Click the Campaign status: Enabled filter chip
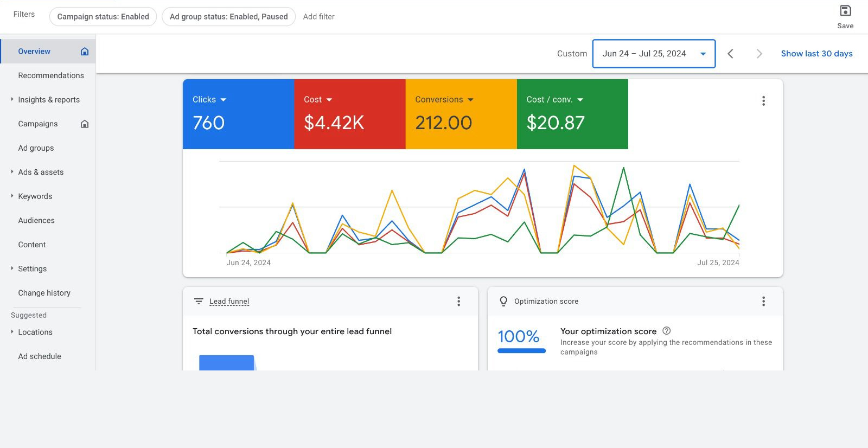This screenshot has height=448, width=868. pyautogui.click(x=103, y=17)
